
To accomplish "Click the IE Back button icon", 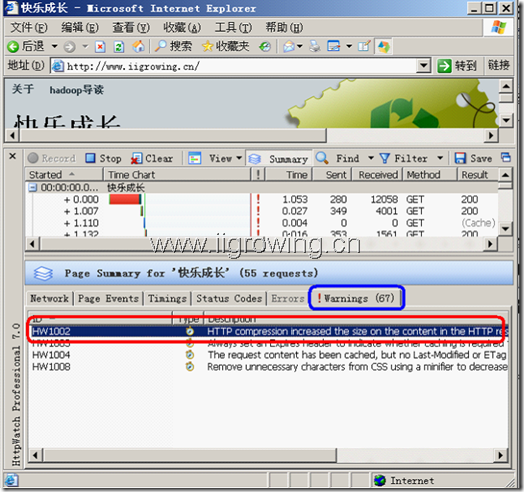I will [x=13, y=46].
